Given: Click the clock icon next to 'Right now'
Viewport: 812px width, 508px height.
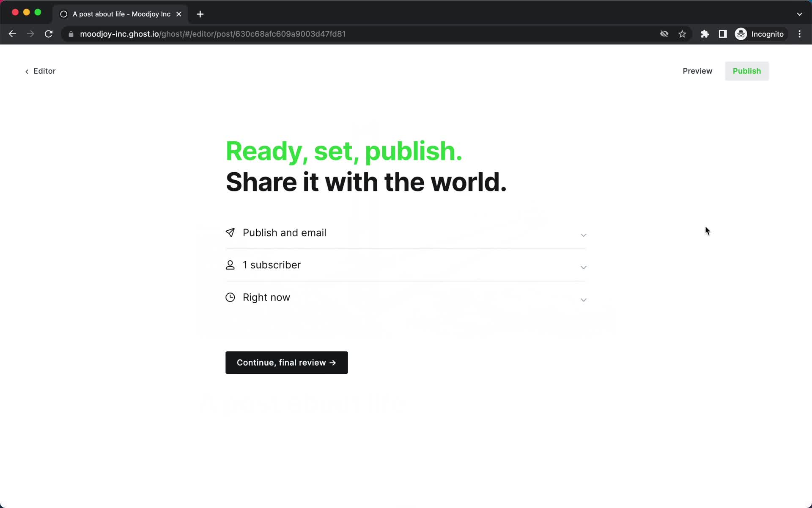Looking at the screenshot, I should coord(230,297).
